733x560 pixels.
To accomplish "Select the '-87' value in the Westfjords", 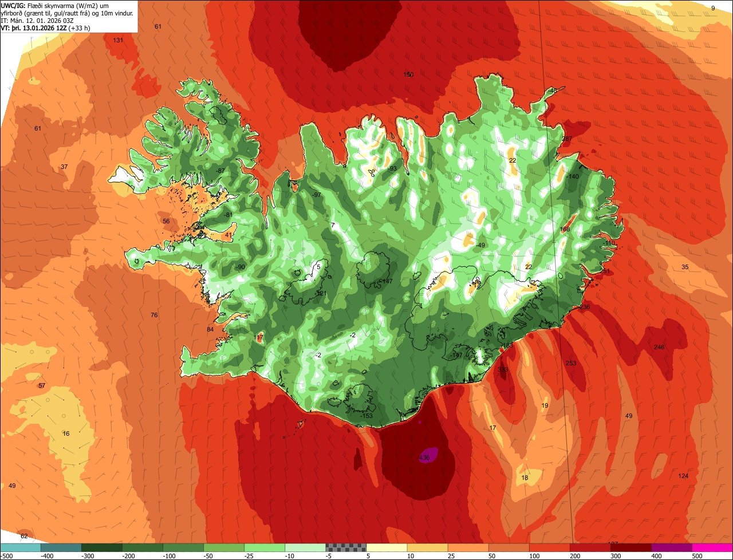I will pos(220,171).
